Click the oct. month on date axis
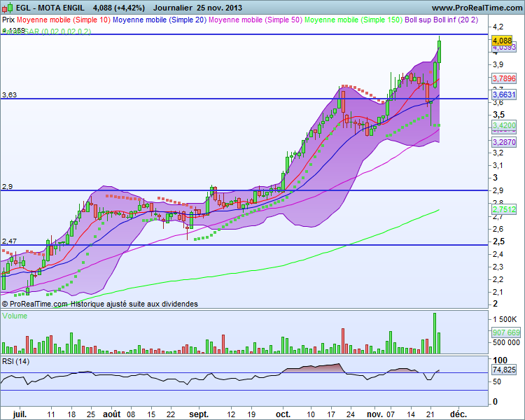The image size is (525, 420). pos(283,414)
